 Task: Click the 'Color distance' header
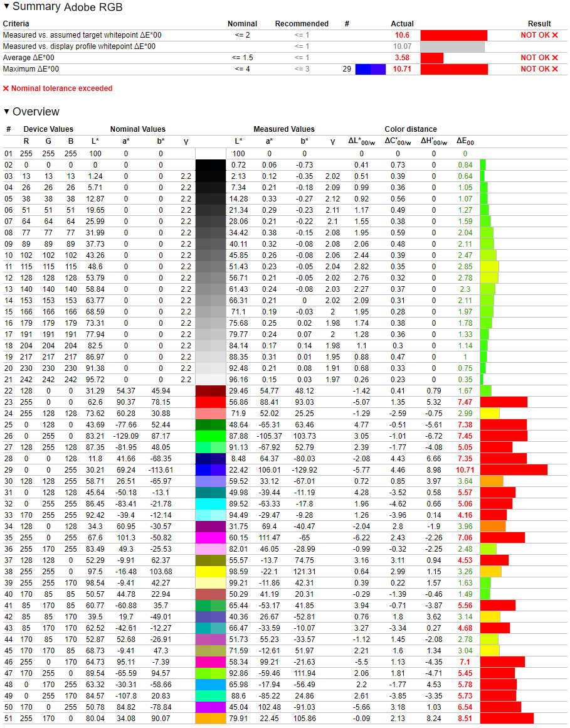pyautogui.click(x=411, y=129)
